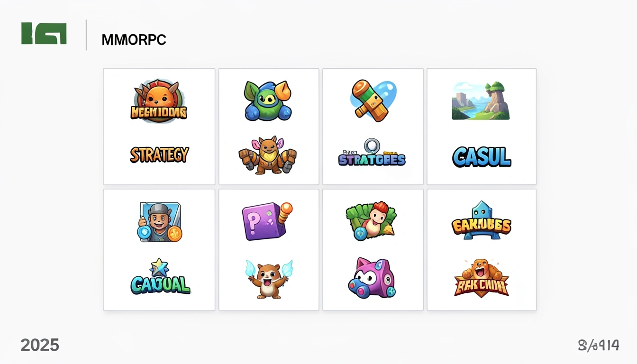Select the red-haired character in bushes icon
This screenshot has height=364, width=637.
pyautogui.click(x=371, y=220)
